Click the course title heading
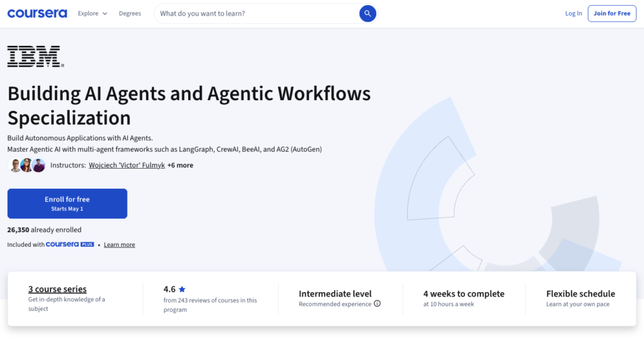 pyautogui.click(x=189, y=106)
